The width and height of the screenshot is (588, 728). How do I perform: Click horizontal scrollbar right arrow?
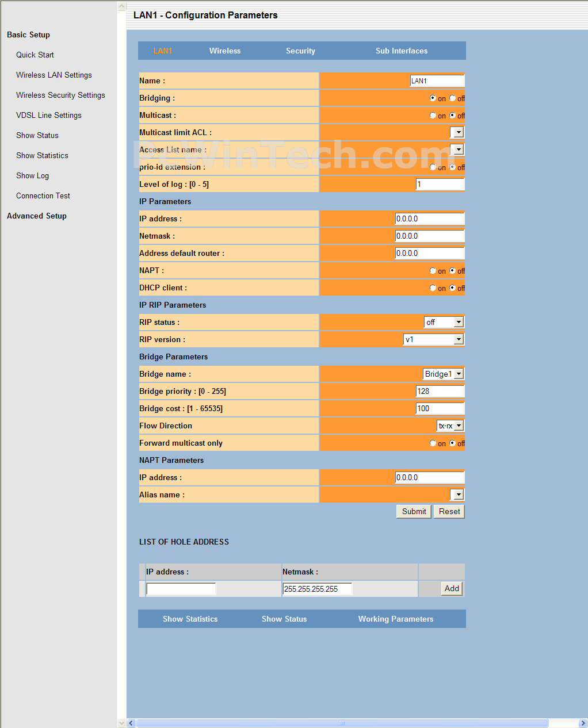tap(583, 723)
